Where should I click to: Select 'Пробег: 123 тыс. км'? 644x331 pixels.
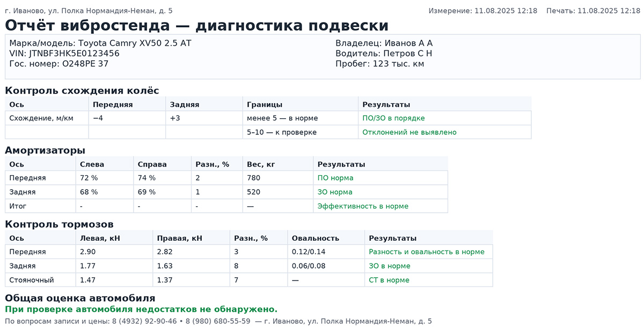[380, 63]
